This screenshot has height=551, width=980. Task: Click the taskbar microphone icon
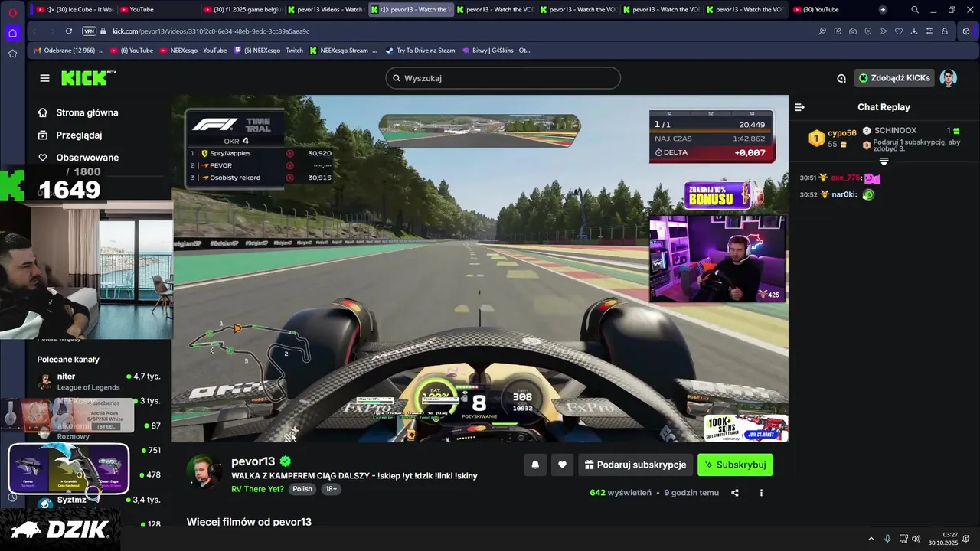[887, 539]
